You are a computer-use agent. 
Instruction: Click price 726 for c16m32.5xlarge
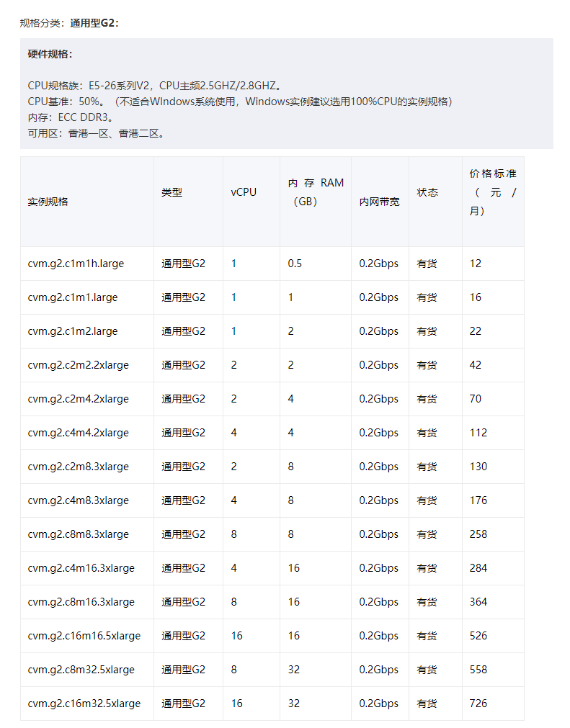478,704
